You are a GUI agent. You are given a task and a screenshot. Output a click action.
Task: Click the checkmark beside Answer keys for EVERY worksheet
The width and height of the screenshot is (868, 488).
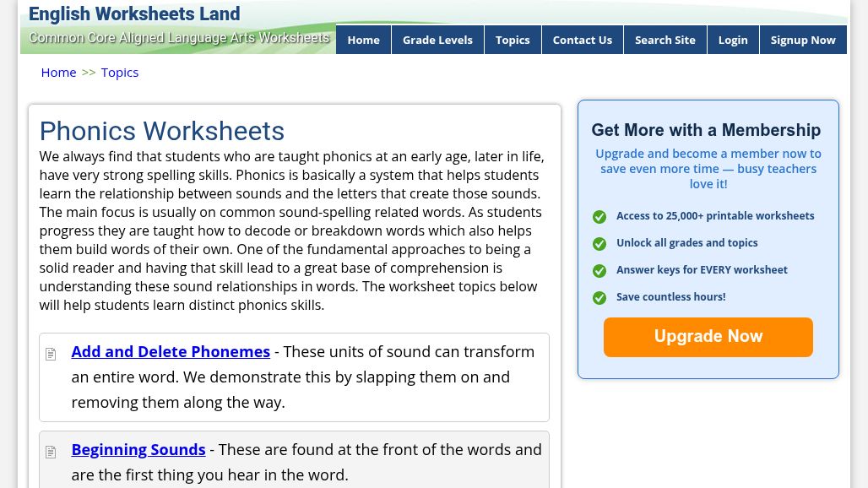tap(599, 271)
